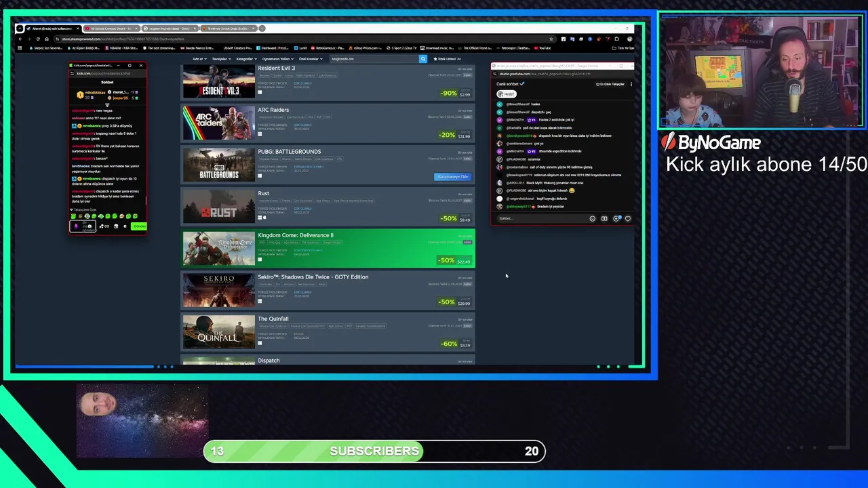This screenshot has height=488, width=868.
Task: Click the Rust cover thumbnail
Action: coord(218,207)
